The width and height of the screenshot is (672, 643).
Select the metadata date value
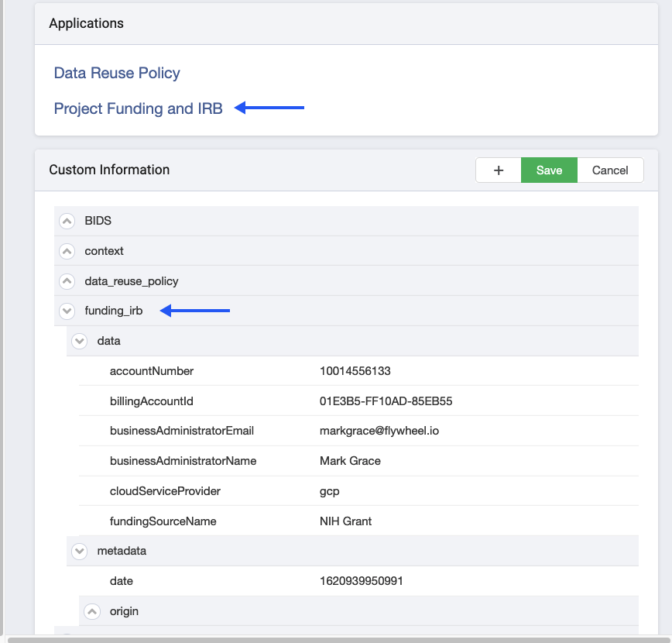click(x=362, y=581)
